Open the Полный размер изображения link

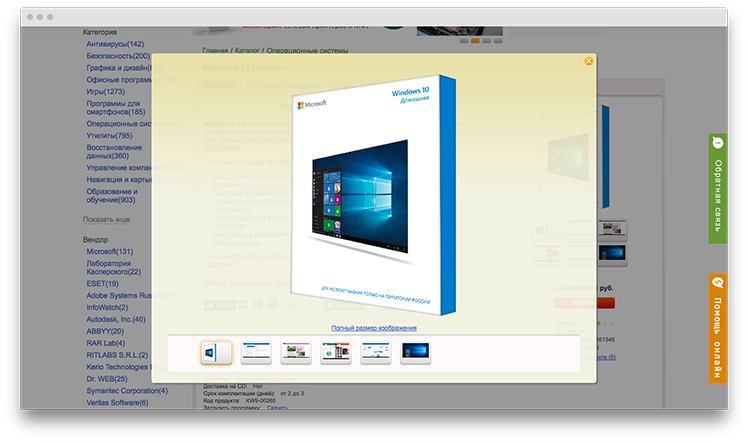(374, 328)
